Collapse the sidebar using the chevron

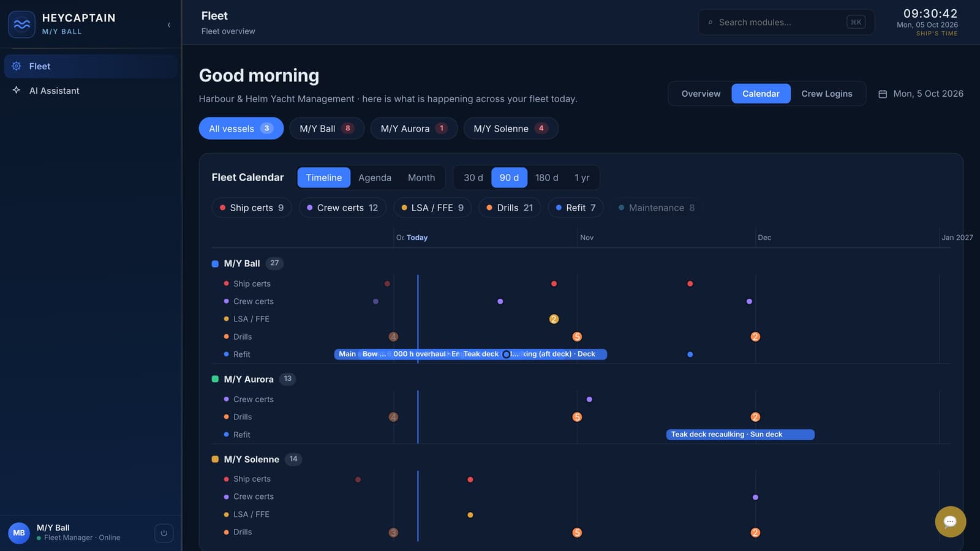coord(168,25)
